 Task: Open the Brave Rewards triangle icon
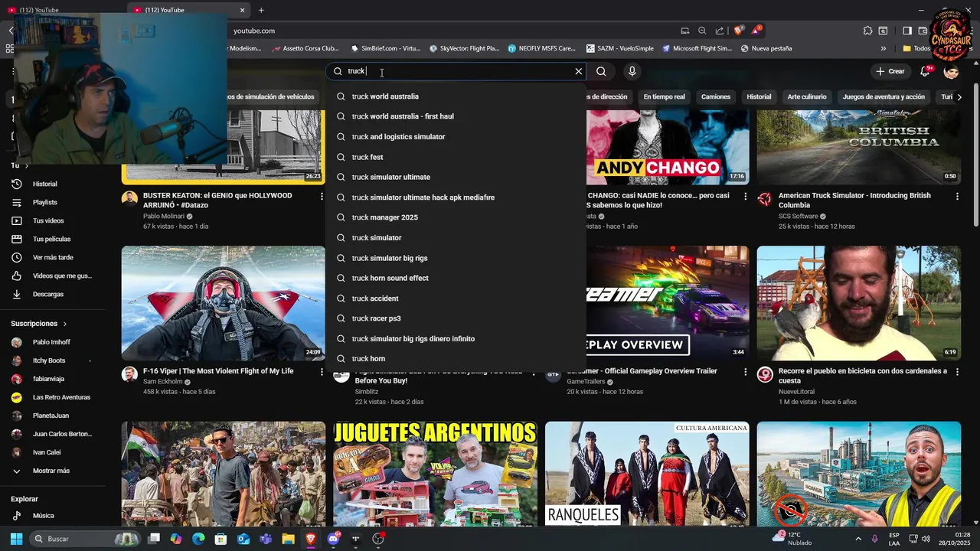(x=756, y=31)
